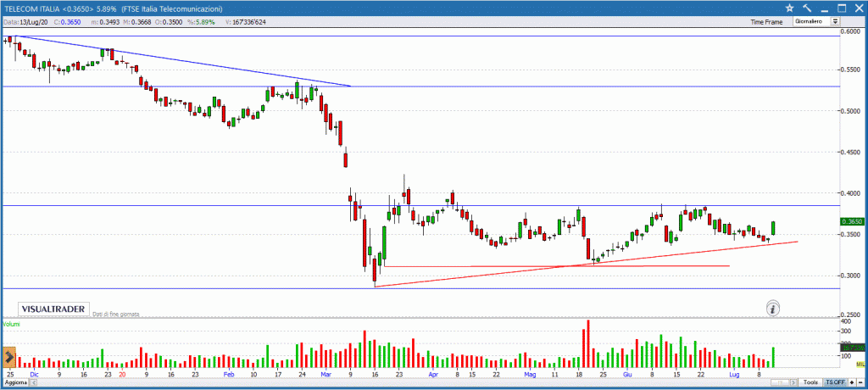Move chart right with scrollbar right arrow

pyautogui.click(x=794, y=383)
